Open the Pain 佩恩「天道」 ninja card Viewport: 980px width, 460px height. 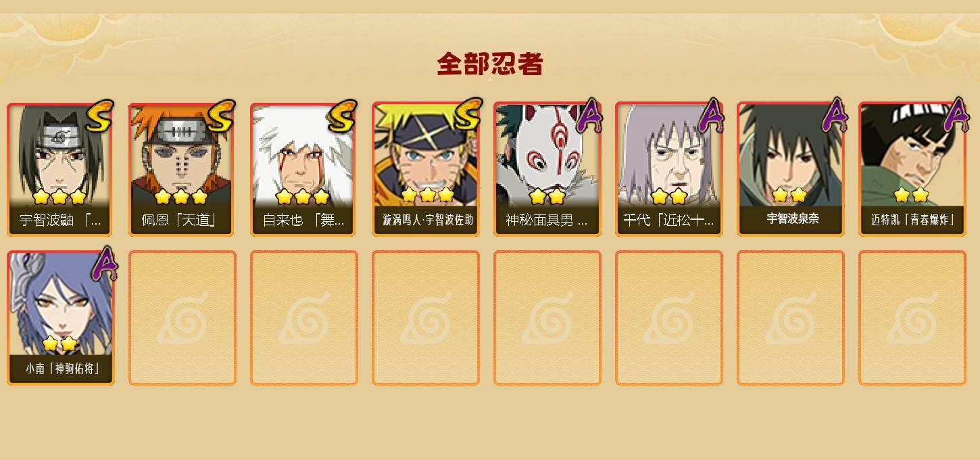pyautogui.click(x=181, y=169)
